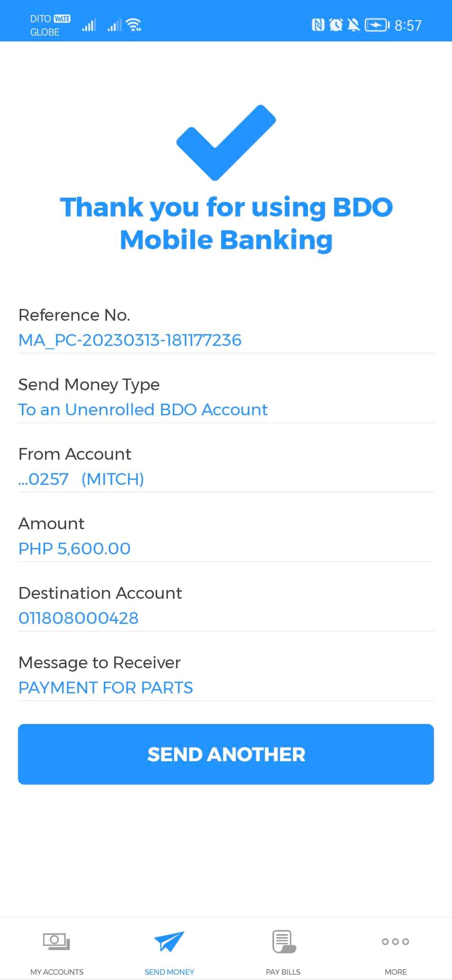Tap the Send Money paper plane icon
This screenshot has height=980, width=452.
click(169, 941)
